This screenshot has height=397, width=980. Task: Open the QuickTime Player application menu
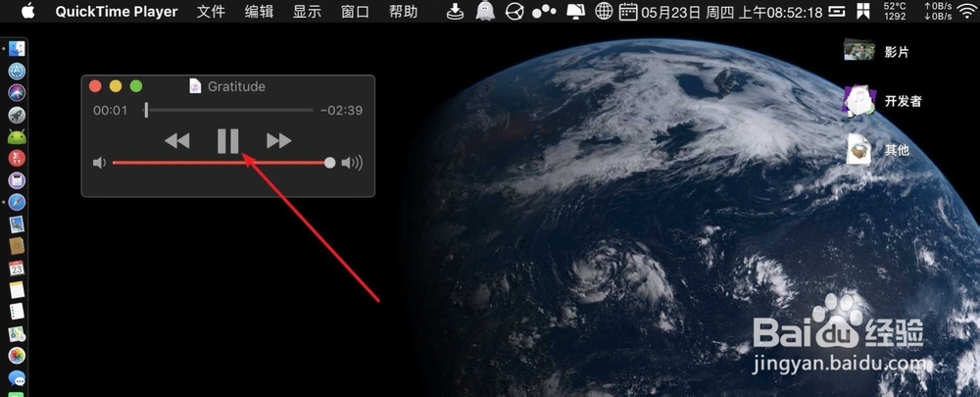pos(117,11)
